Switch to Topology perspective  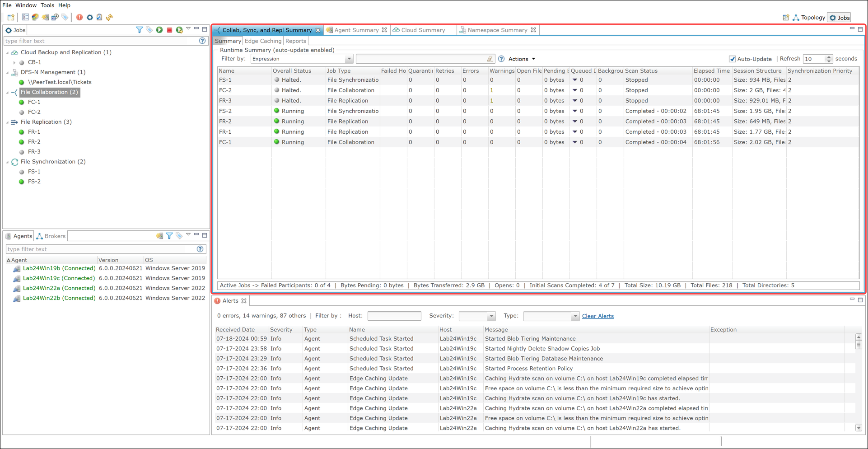click(809, 18)
